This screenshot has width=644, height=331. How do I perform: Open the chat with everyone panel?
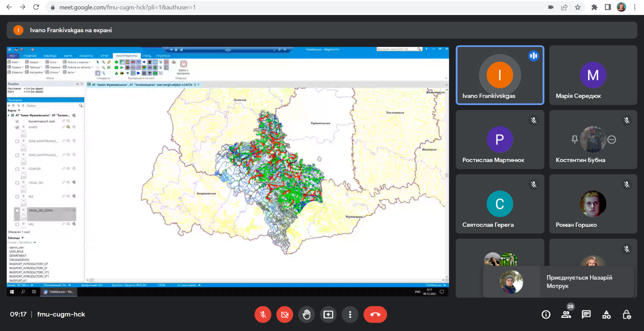tap(586, 315)
